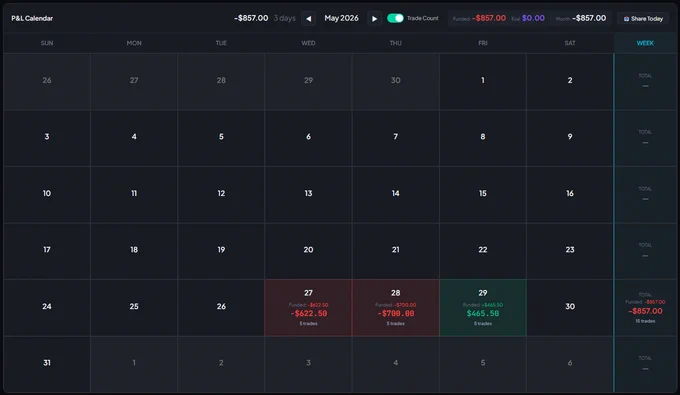Click the SUN column header

pyautogui.click(x=47, y=43)
